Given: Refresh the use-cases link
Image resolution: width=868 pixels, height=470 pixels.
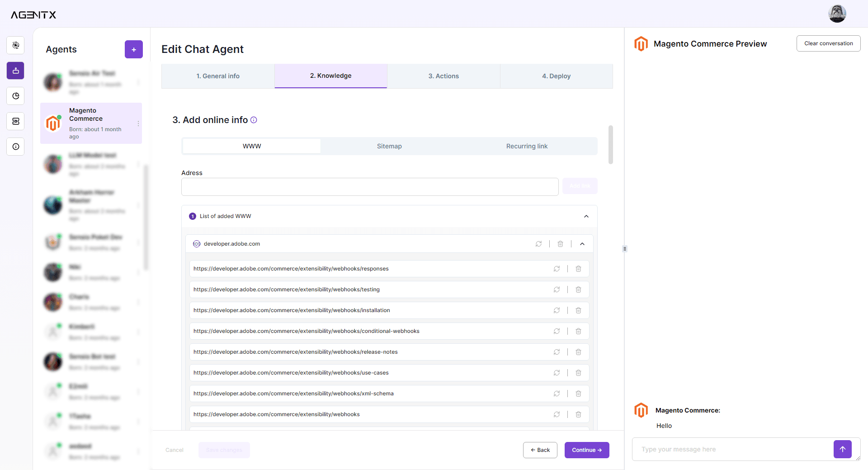Looking at the screenshot, I should 557,373.
